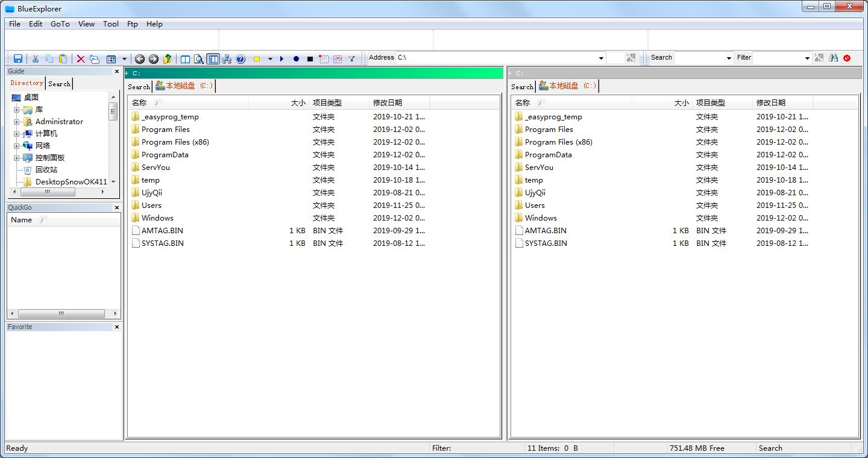868x458 pixels.
Task: Click the black stop square icon
Action: 310,58
